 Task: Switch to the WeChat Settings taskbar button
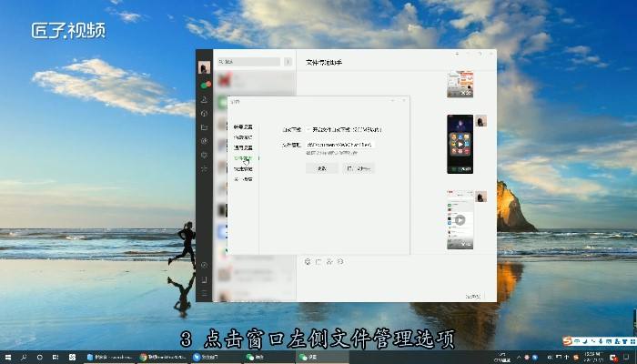pos(322,358)
